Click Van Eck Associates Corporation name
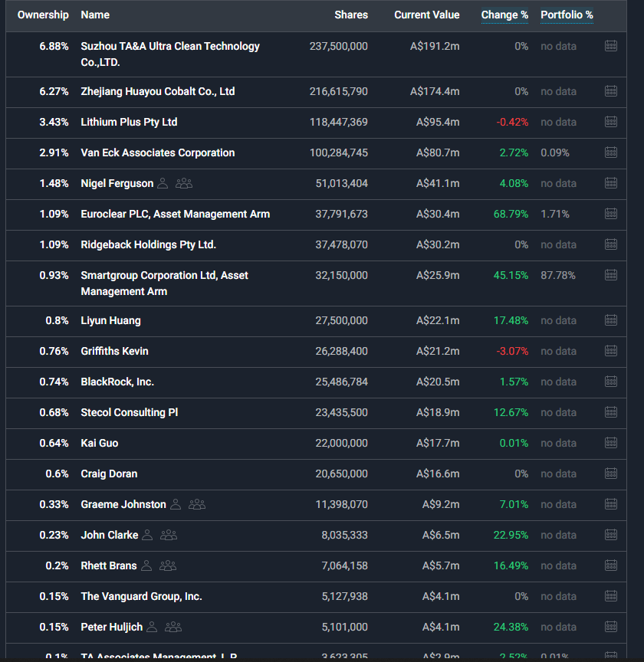 pyautogui.click(x=158, y=152)
